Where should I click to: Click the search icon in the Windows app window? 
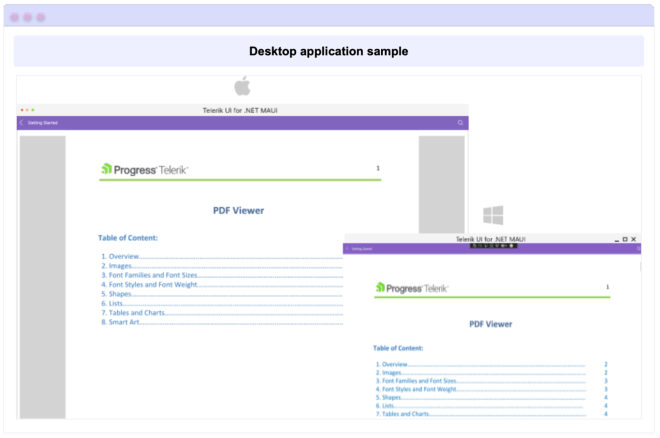638,249
